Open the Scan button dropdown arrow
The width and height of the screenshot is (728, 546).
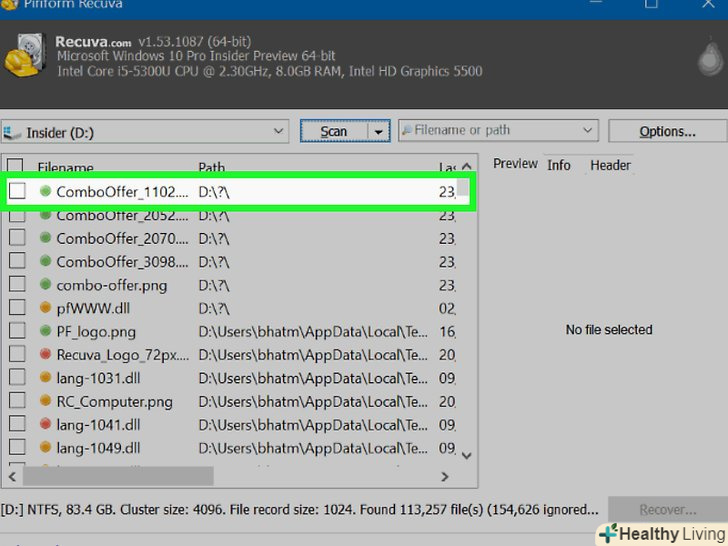pyautogui.click(x=379, y=132)
